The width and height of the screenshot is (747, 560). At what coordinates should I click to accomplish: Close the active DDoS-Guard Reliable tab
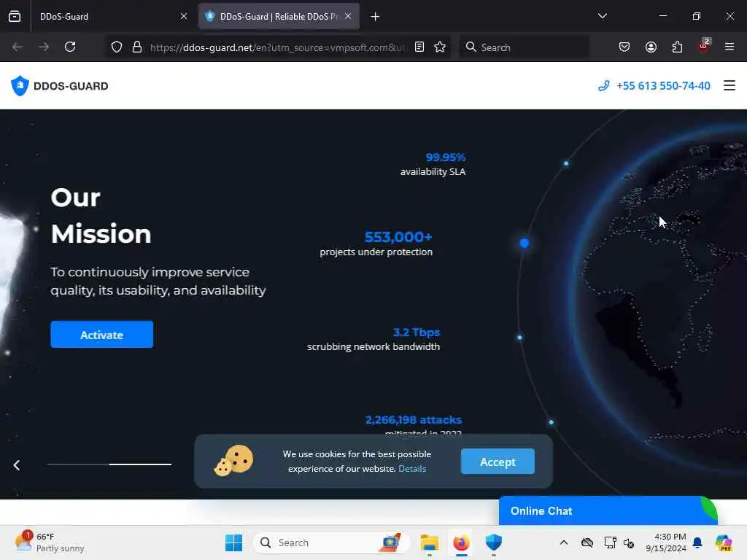pyautogui.click(x=348, y=16)
